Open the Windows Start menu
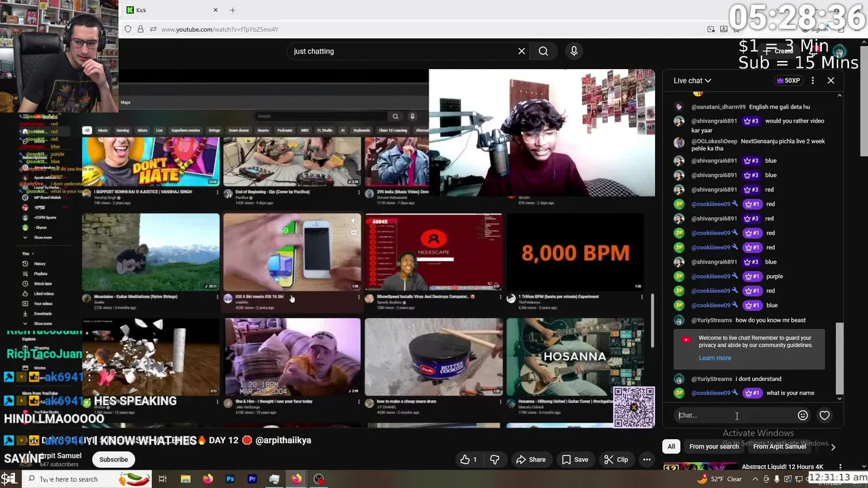The image size is (868, 488). 9,479
